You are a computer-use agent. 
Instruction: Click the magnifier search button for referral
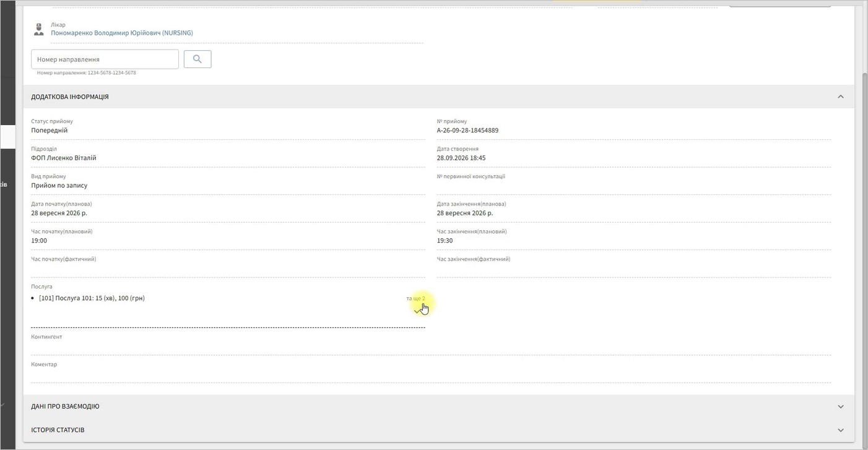(x=197, y=59)
